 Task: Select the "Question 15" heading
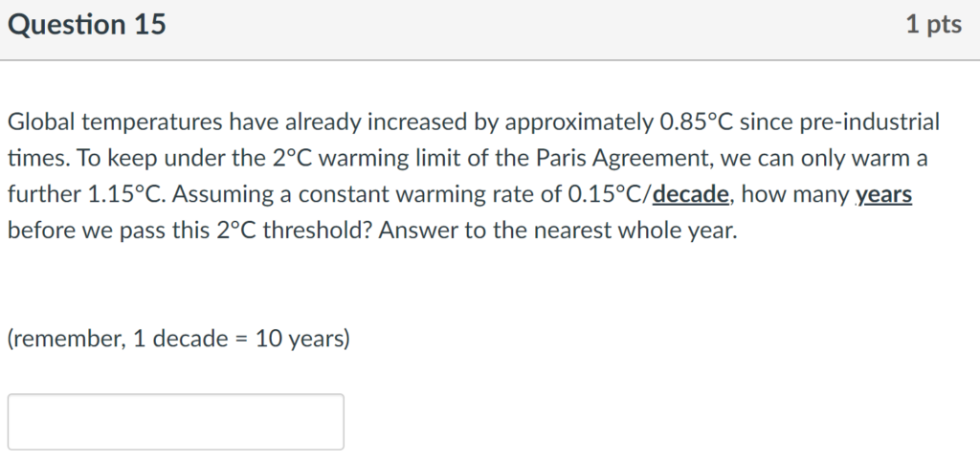point(87,25)
